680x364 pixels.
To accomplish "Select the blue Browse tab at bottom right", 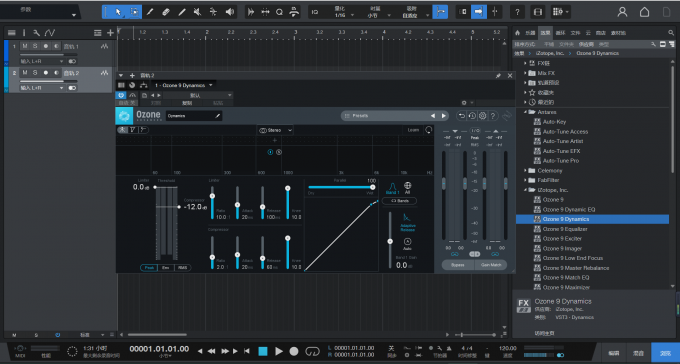I will pyautogui.click(x=665, y=353).
